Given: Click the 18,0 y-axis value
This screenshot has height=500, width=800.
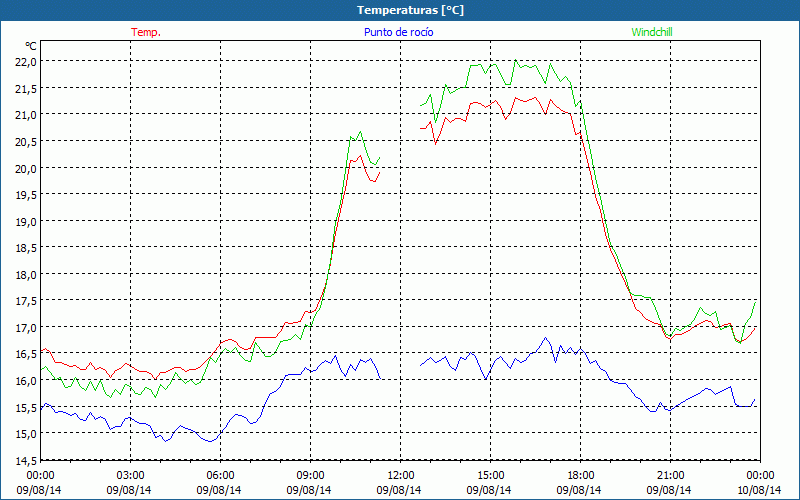Looking at the screenshot, I should tap(28, 274).
